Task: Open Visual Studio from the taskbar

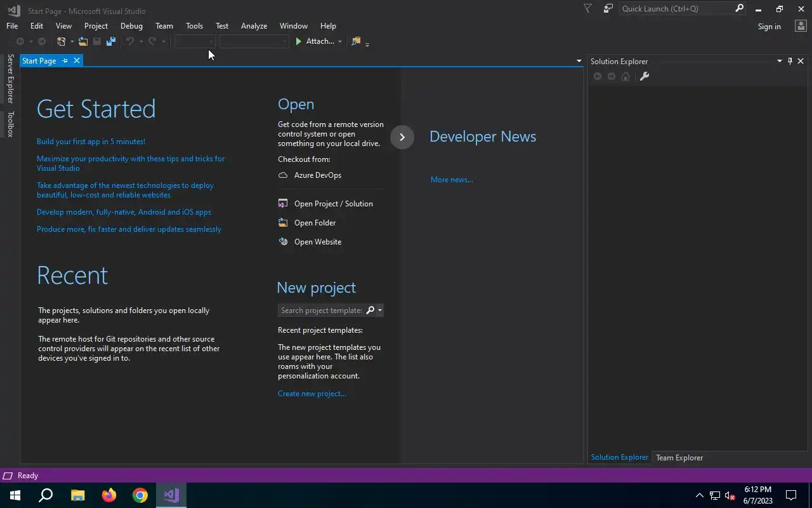Action: (171, 495)
